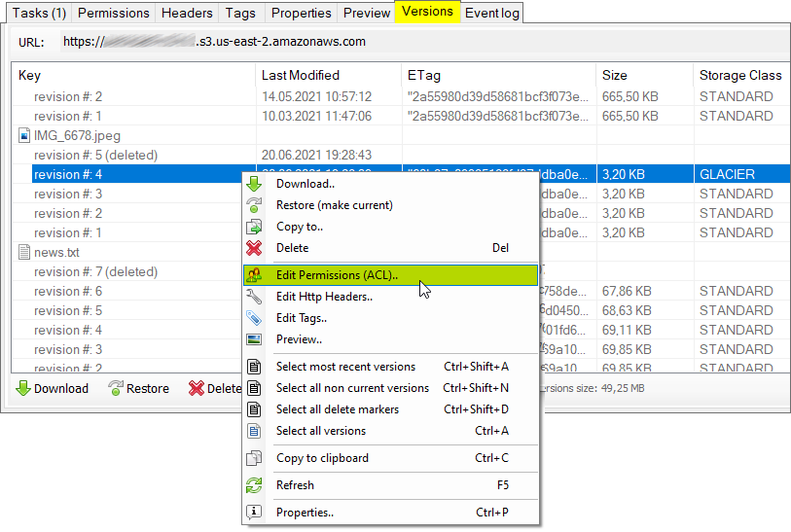Click the Edit Permissions (ACL) people icon

(254, 275)
